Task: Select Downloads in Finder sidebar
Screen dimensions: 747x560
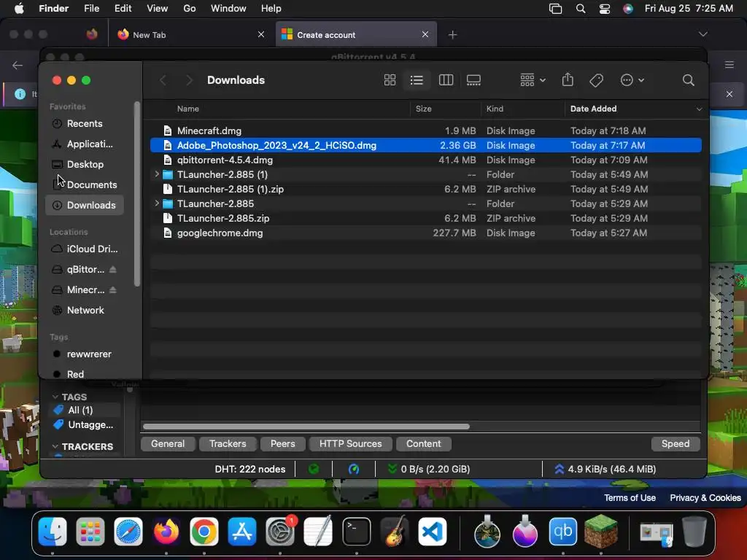Action: [x=85, y=205]
